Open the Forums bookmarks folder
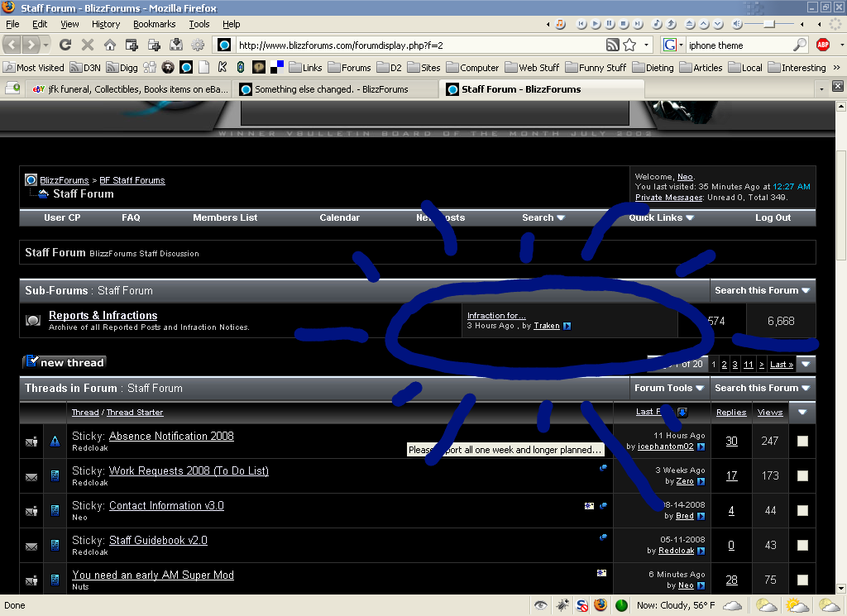The height and width of the screenshot is (616, 847). (350, 68)
